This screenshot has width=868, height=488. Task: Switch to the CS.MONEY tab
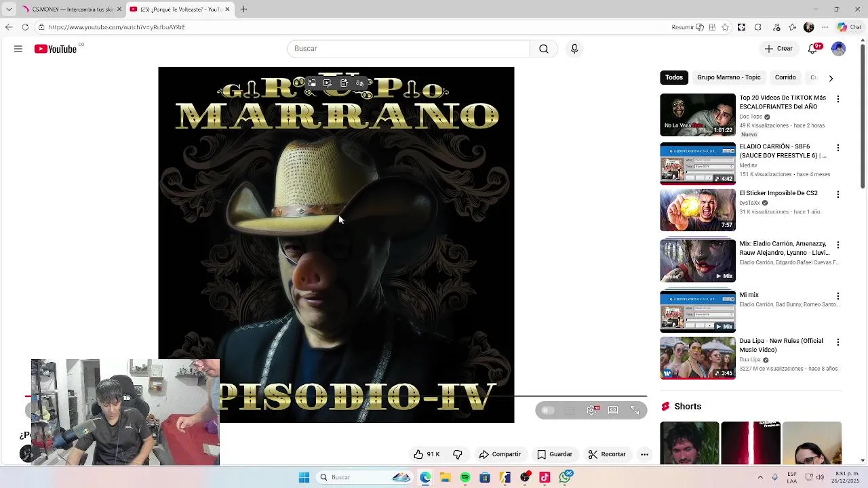[71, 9]
